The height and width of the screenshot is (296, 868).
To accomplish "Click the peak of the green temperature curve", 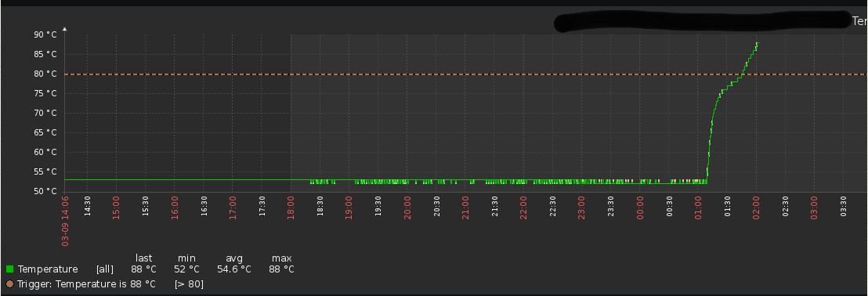I will click(x=757, y=43).
